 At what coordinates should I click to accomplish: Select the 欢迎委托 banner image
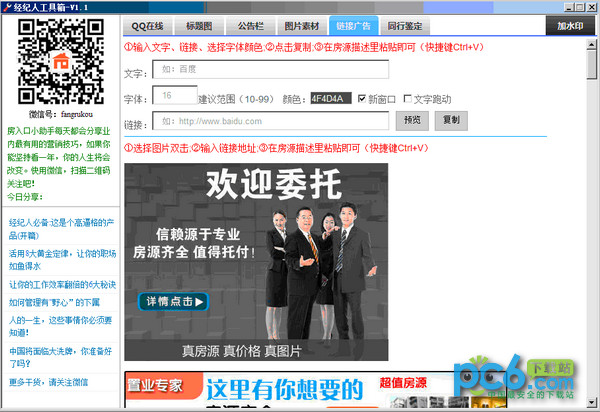click(256, 262)
